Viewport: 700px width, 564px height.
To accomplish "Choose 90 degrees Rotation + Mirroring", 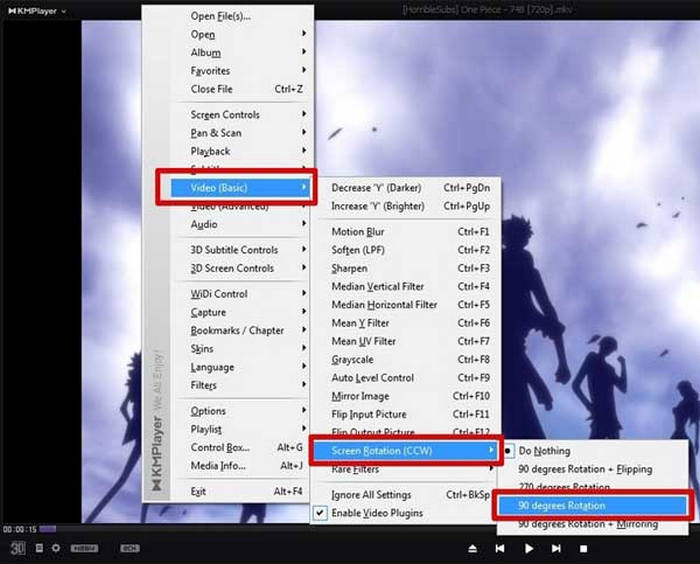I will 592,524.
